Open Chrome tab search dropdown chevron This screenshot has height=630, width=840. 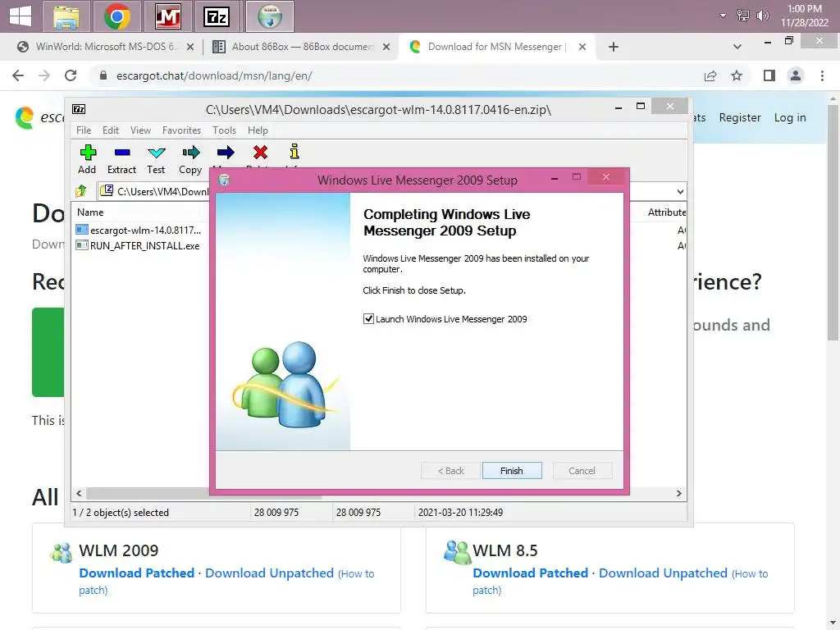pyautogui.click(x=737, y=47)
